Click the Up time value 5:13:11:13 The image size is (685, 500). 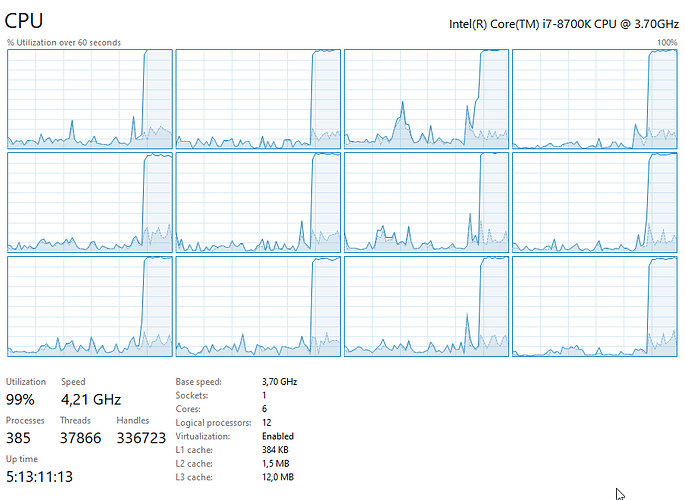click(x=39, y=476)
